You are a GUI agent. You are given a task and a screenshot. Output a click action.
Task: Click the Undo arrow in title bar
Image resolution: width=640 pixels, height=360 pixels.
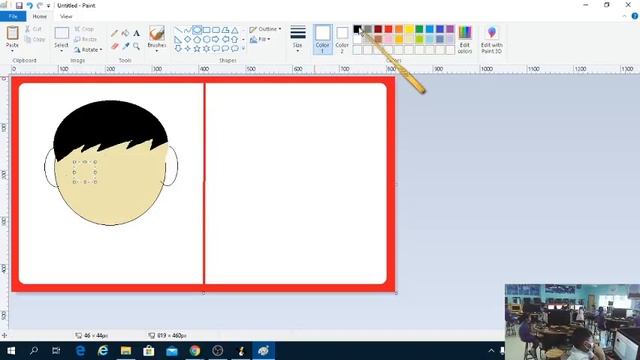coord(29,6)
